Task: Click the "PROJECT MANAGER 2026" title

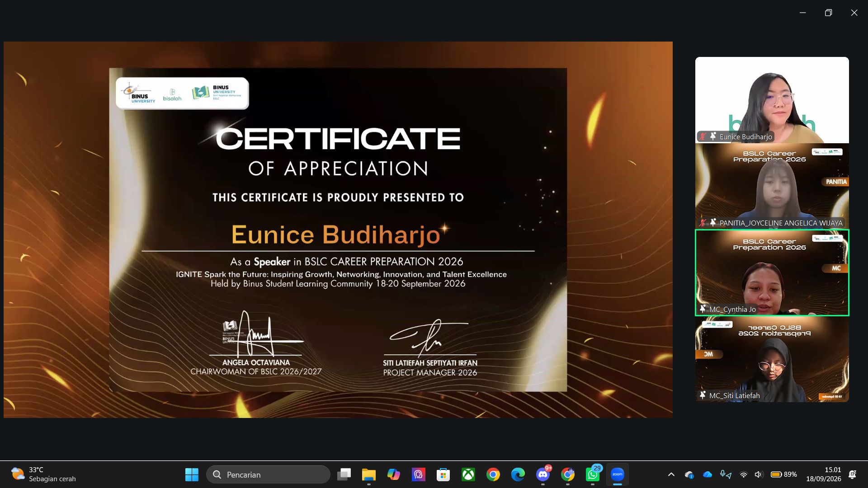Action: coord(430,373)
